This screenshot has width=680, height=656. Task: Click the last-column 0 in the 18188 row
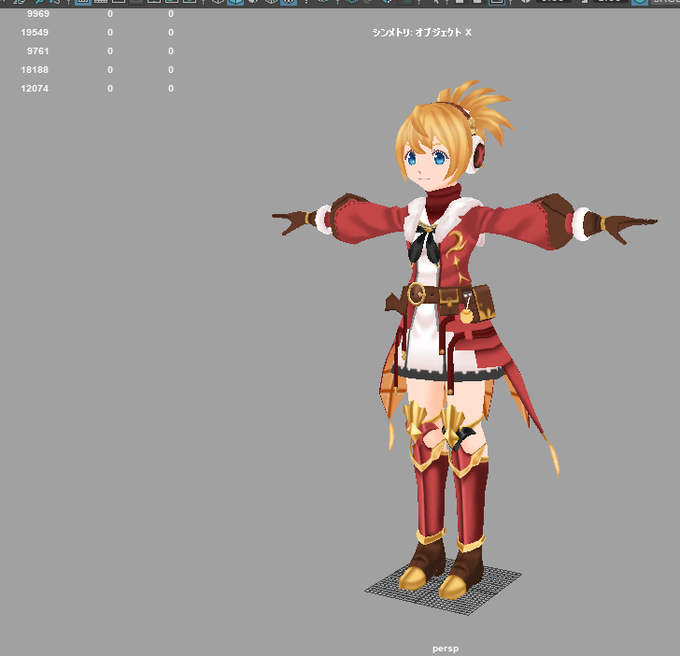[171, 70]
